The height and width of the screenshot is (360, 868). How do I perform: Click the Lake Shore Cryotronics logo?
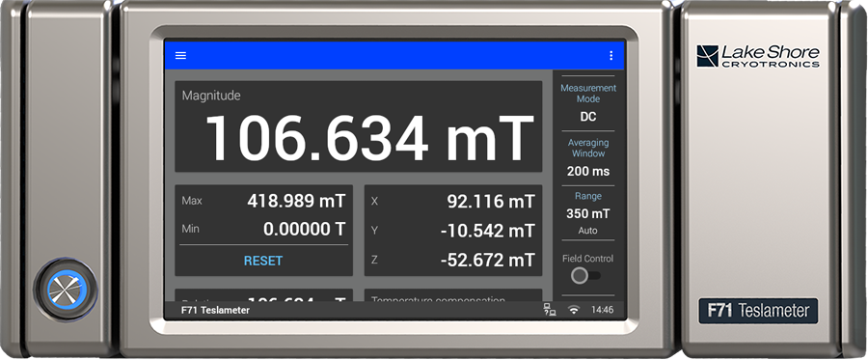[758, 57]
